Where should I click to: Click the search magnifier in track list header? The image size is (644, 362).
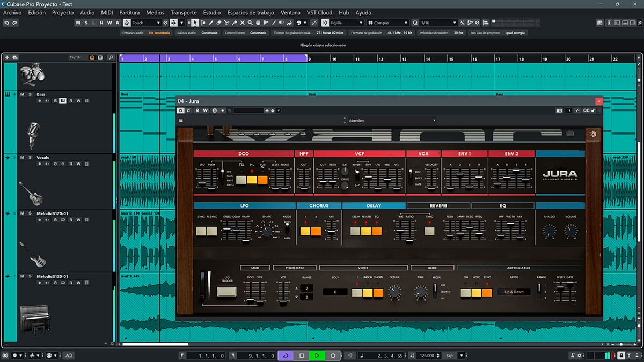(111, 57)
